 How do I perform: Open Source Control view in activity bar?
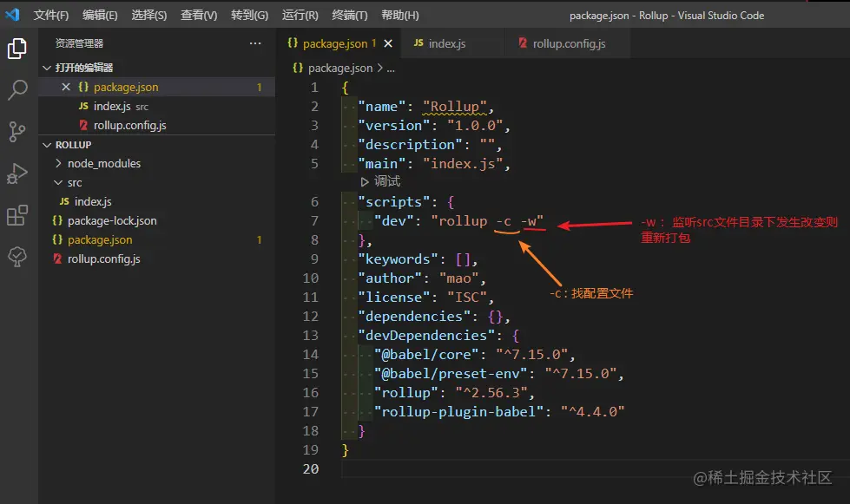click(x=17, y=132)
